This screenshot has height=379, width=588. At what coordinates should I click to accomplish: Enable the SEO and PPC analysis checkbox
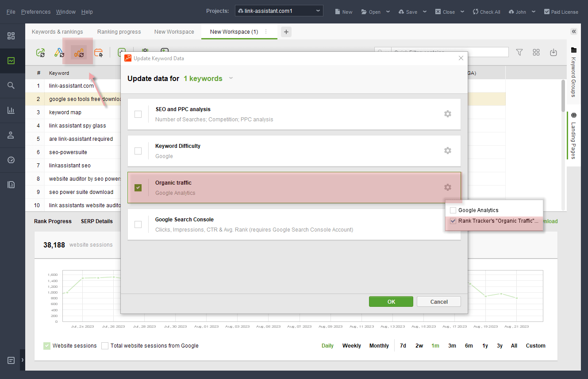coord(138,114)
